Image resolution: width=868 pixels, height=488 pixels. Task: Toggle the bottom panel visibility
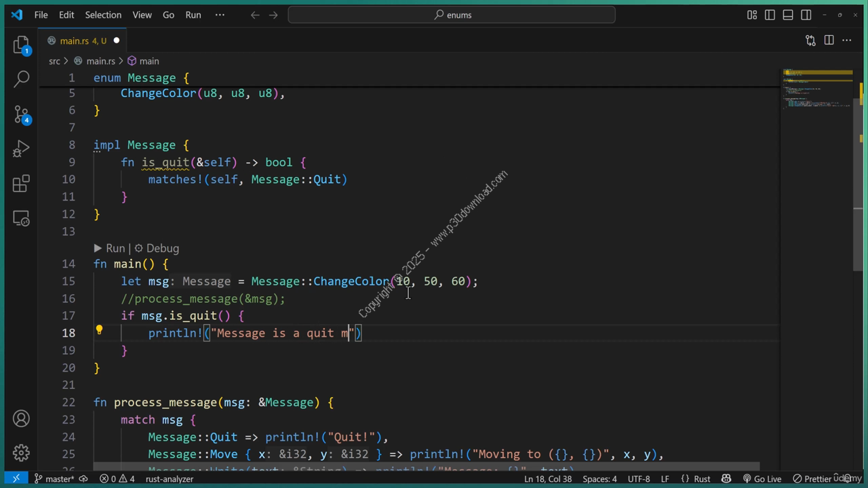pos(788,15)
